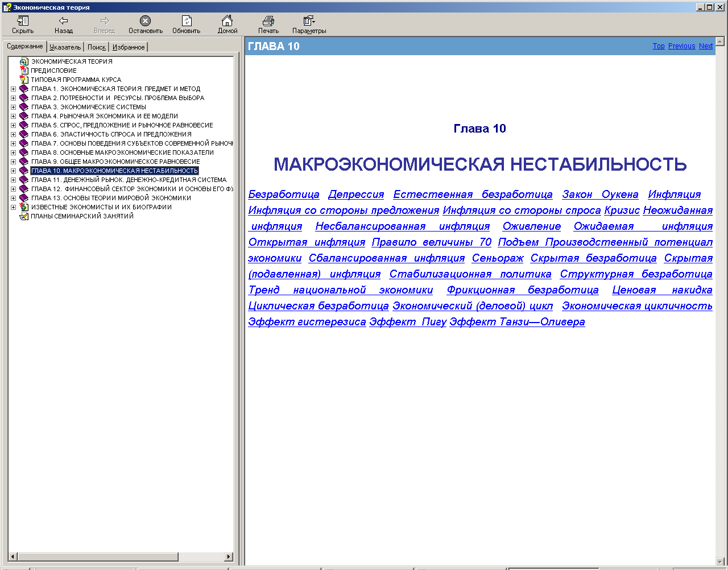Follow the Next link

click(706, 46)
